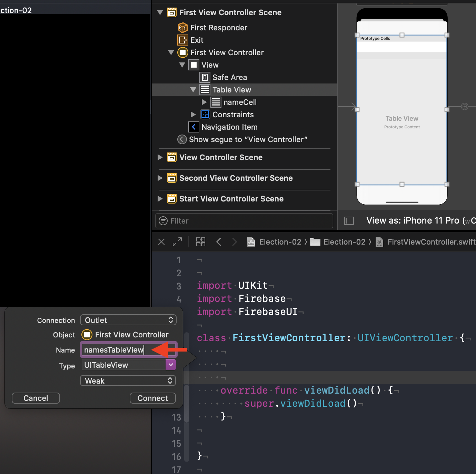
Task: Select the Safe Area row
Action: 230,77
